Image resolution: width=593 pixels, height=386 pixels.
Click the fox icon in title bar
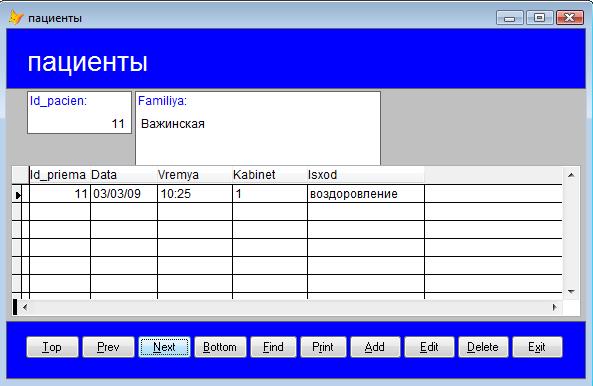(16, 18)
